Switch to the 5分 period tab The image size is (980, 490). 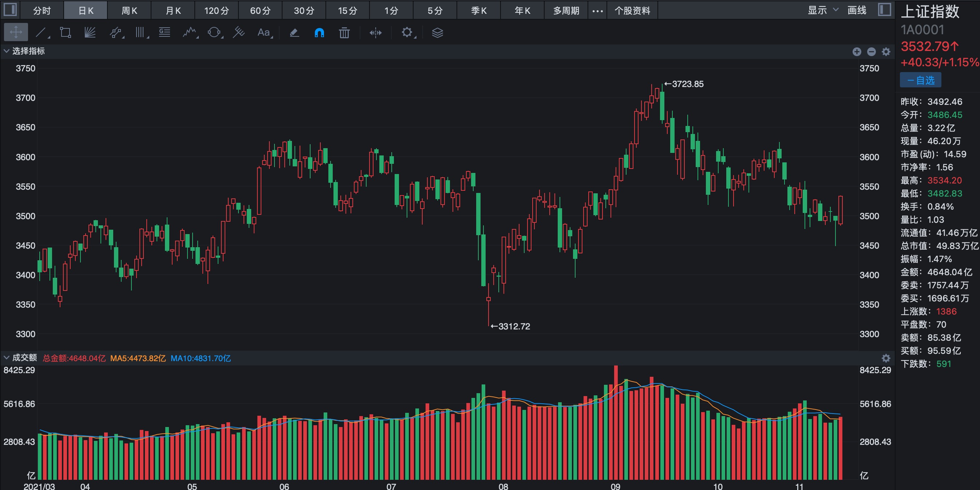click(x=435, y=10)
